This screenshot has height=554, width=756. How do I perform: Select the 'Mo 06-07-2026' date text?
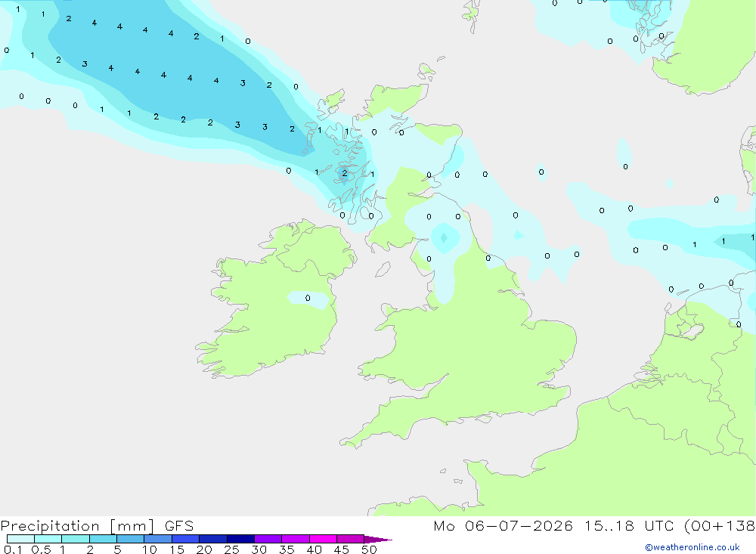503,525
